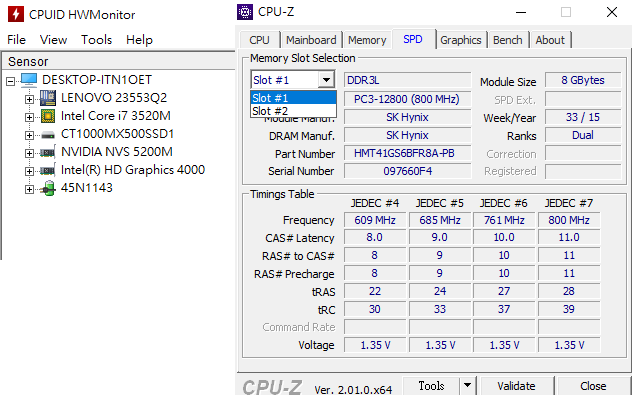Select the LENOVO 23553Q2 mainboard icon

point(48,98)
